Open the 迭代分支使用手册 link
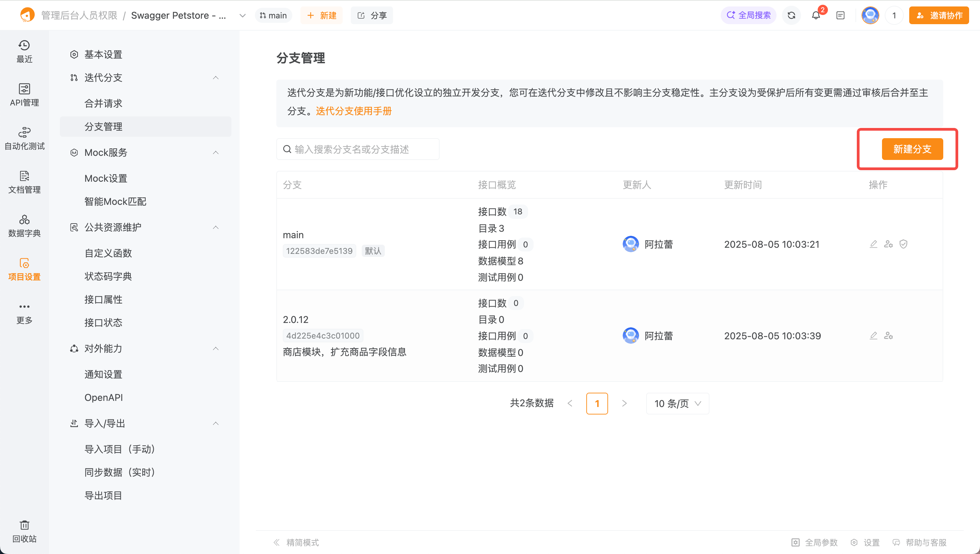Image resolution: width=980 pixels, height=554 pixels. click(354, 111)
